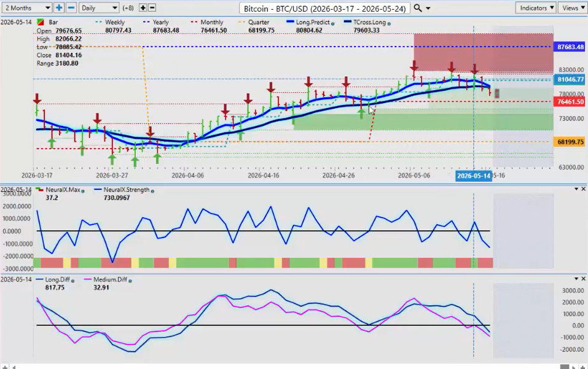Click the NeuralX.Strength legend label
This screenshot has height=369, width=588.
(127, 190)
